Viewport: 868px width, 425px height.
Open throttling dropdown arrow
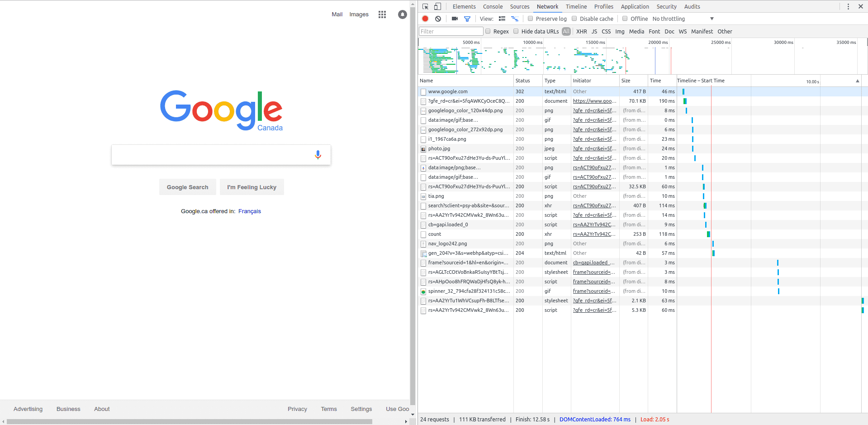coord(712,19)
